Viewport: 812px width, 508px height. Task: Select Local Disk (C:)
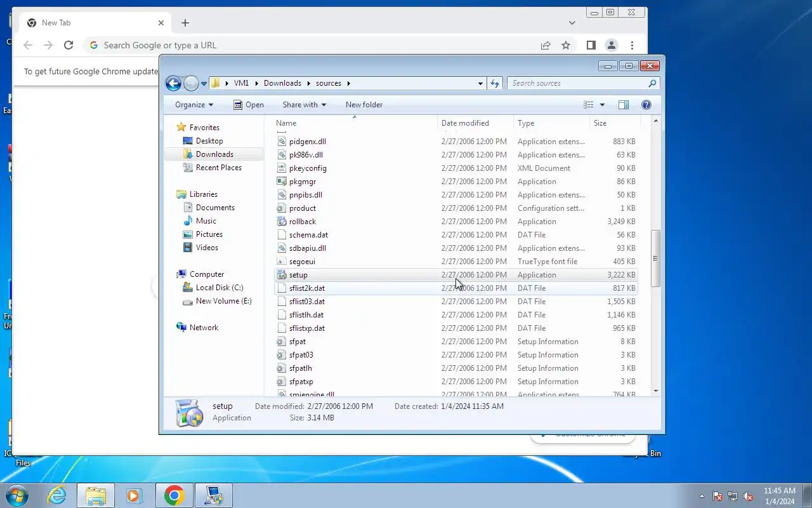pyautogui.click(x=219, y=288)
